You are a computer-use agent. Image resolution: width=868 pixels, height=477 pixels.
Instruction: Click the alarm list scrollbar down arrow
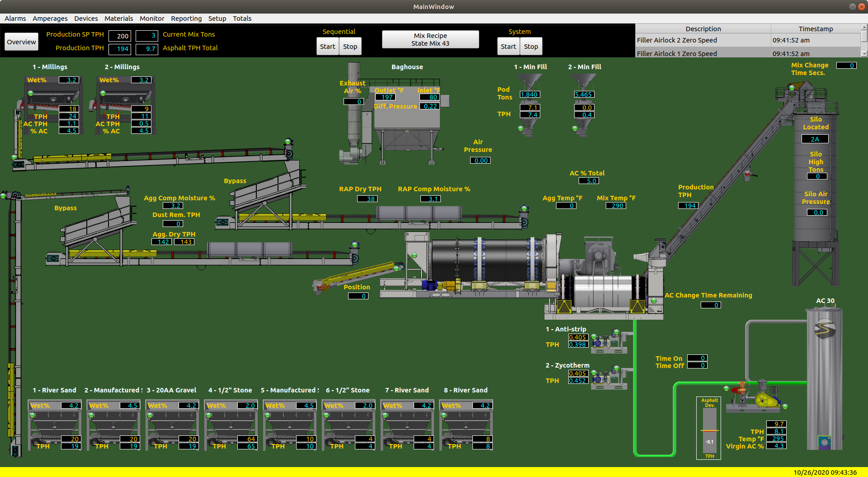864,53
